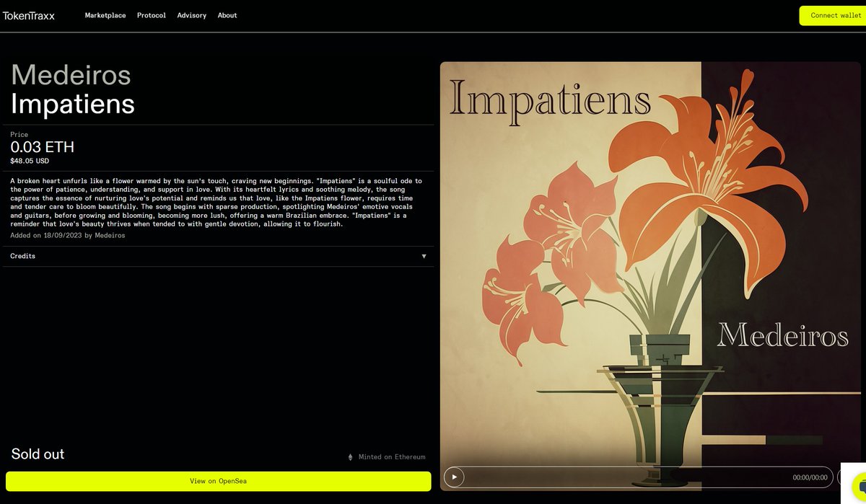Viewport: 866px width, 504px height.
Task: Click the artist name Medeiros heading
Action: pyautogui.click(x=71, y=74)
